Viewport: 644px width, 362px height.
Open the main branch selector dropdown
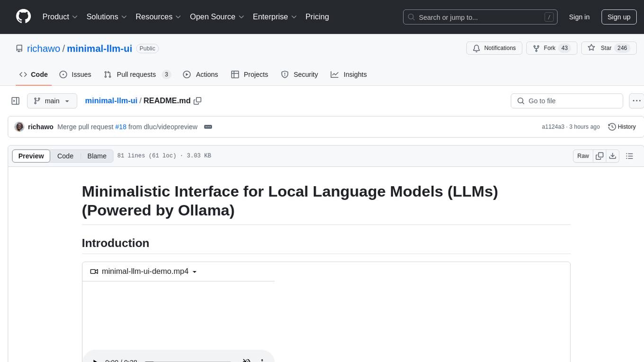click(52, 101)
